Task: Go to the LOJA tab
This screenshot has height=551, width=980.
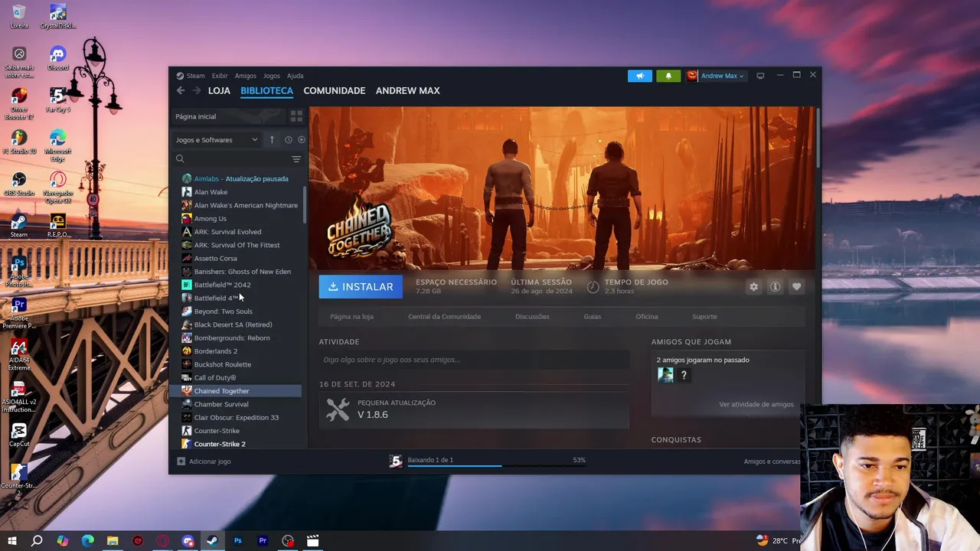Action: point(219,90)
